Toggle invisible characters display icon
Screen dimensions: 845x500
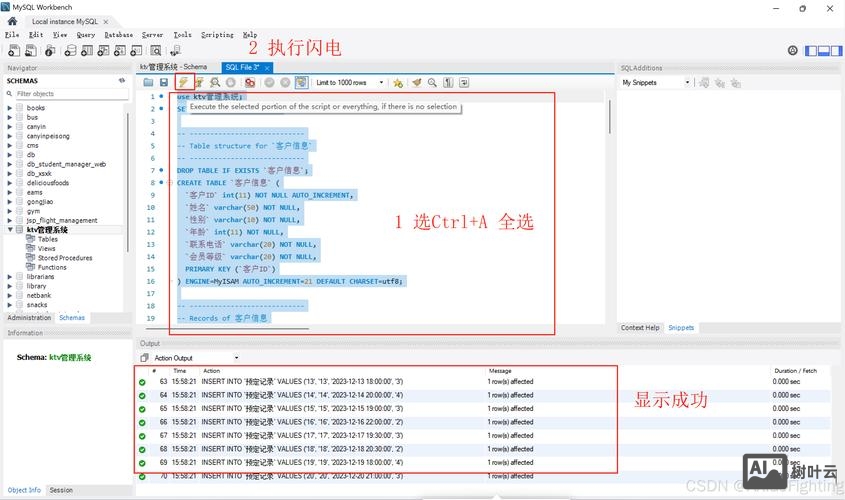pyautogui.click(x=448, y=82)
